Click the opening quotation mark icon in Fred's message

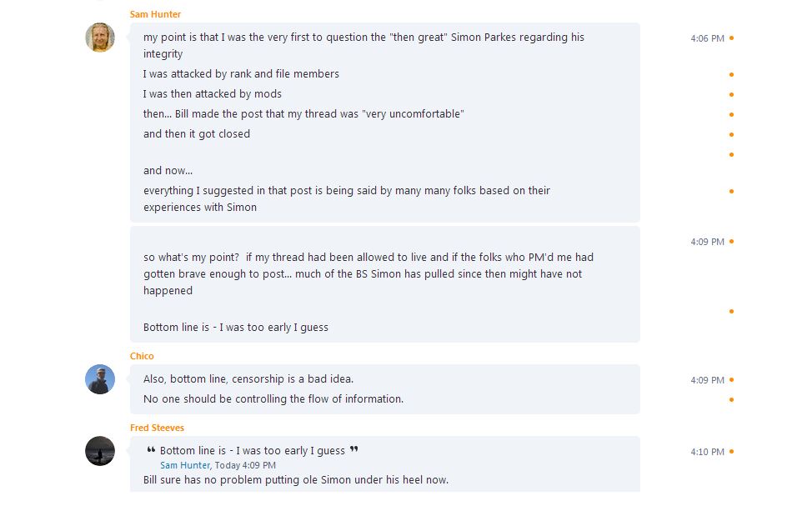[151, 450]
